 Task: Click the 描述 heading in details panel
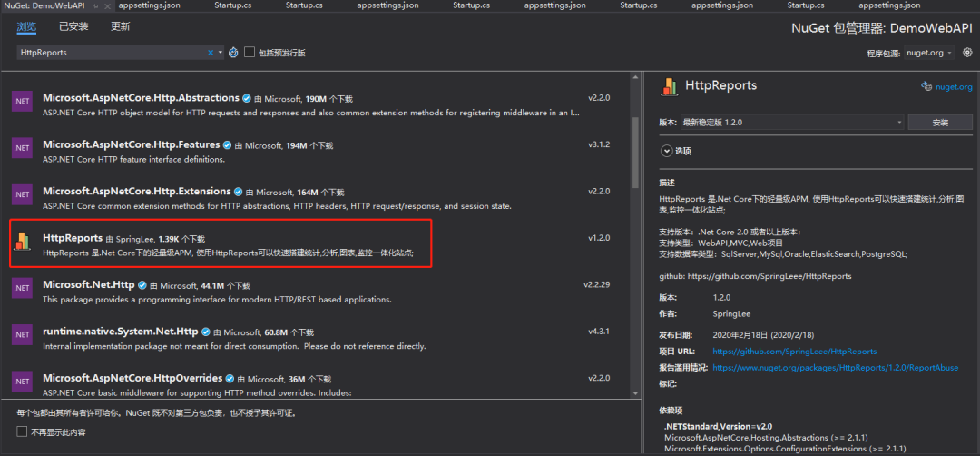tap(667, 183)
